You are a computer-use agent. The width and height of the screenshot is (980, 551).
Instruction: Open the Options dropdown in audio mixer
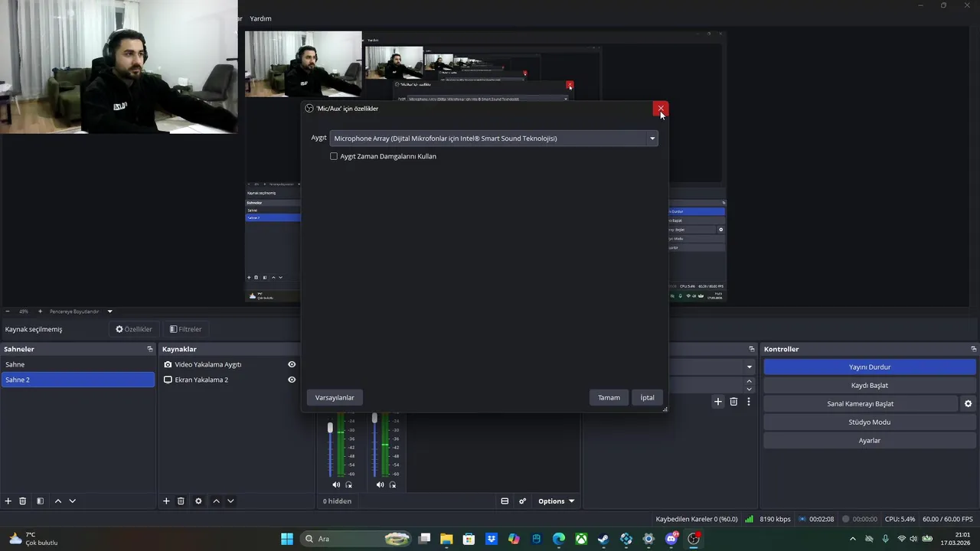(556, 501)
